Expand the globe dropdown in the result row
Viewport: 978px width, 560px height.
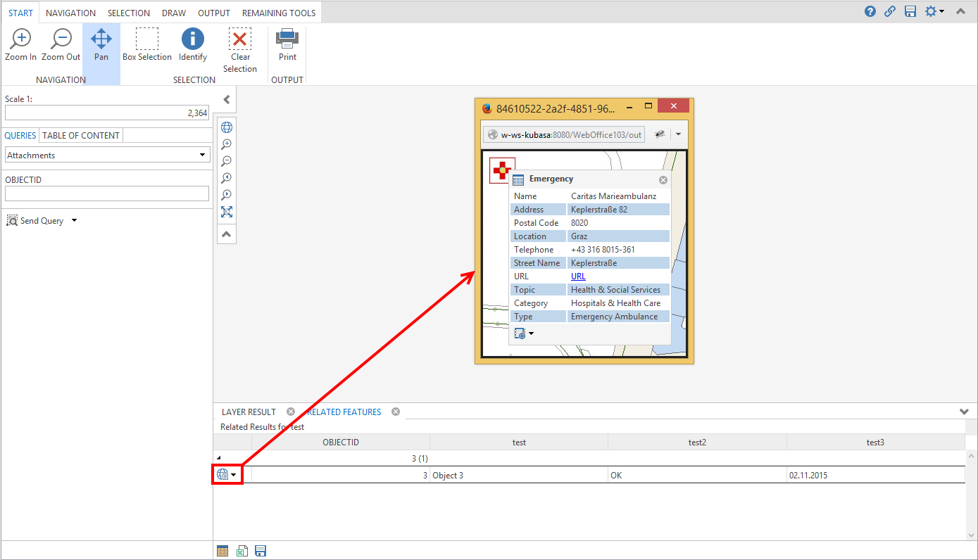pos(234,474)
